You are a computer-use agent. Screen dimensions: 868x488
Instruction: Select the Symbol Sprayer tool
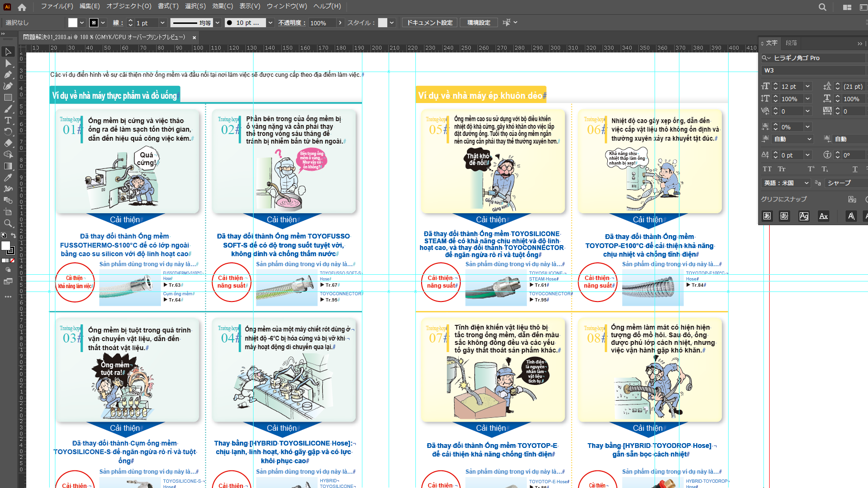pyautogui.click(x=8, y=189)
